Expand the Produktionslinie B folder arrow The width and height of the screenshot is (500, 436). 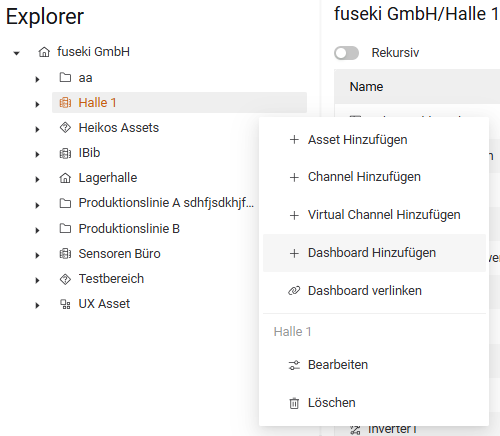[37, 230]
